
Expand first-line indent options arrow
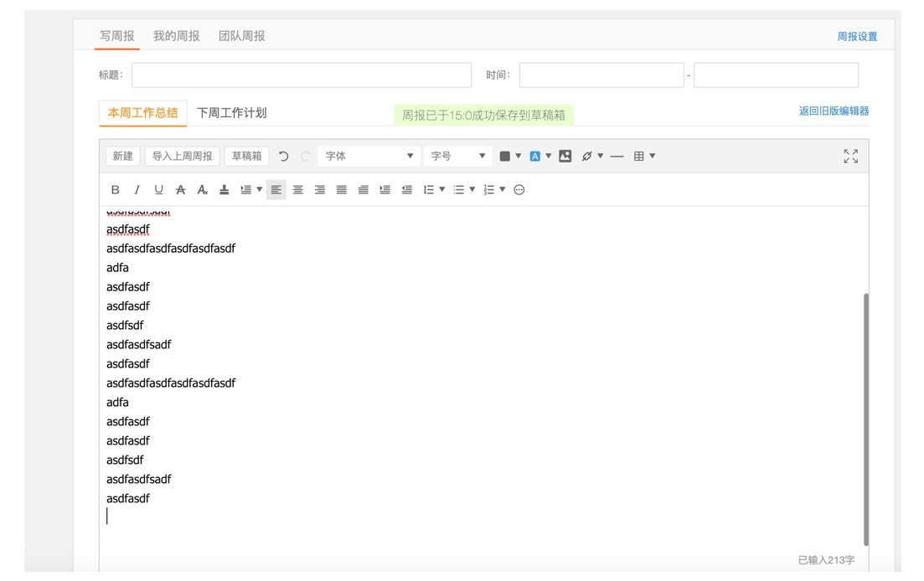click(260, 189)
